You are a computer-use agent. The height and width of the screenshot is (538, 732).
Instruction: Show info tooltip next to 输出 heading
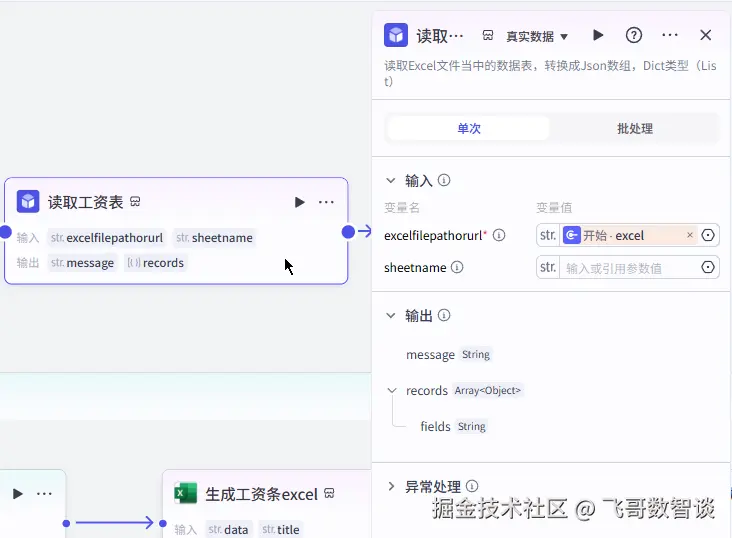(444, 315)
